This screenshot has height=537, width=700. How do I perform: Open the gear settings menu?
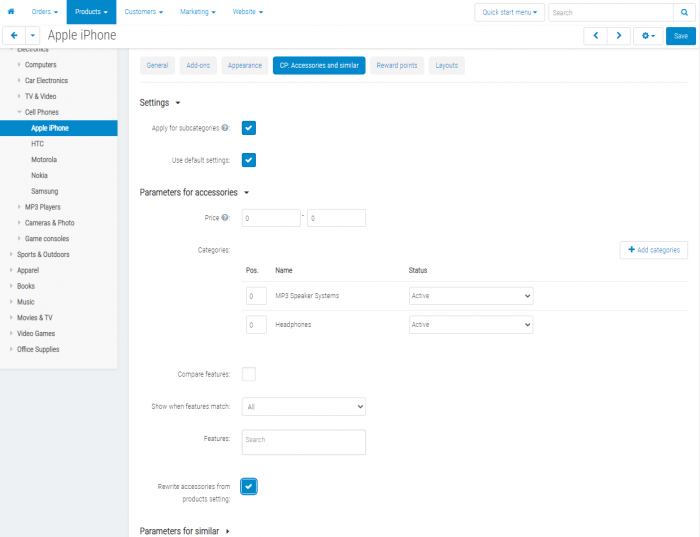(648, 36)
